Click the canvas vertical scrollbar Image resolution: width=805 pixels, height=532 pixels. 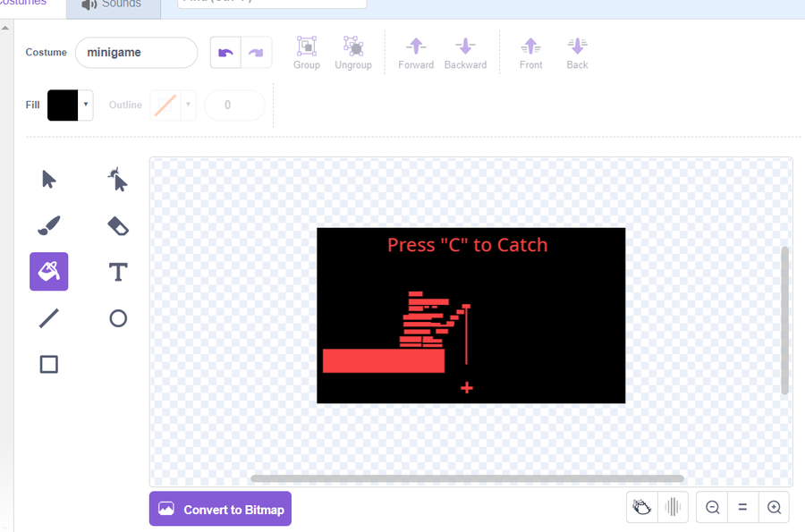tap(784, 321)
